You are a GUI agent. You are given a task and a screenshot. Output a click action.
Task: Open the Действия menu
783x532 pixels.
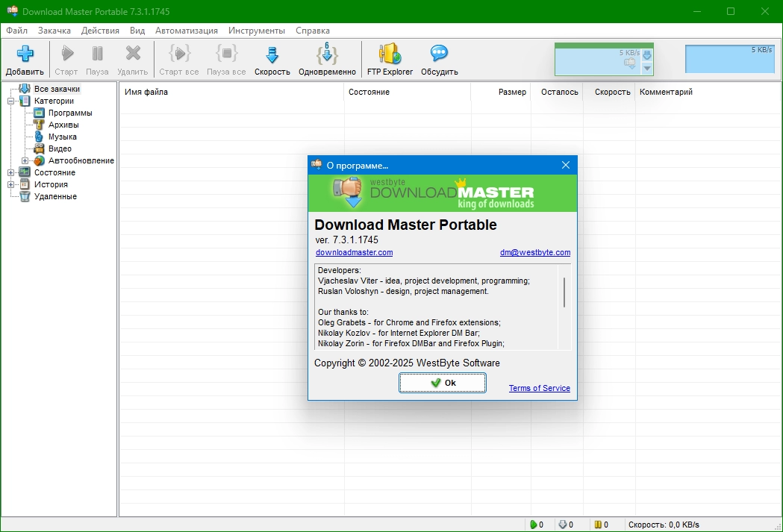[x=100, y=31]
